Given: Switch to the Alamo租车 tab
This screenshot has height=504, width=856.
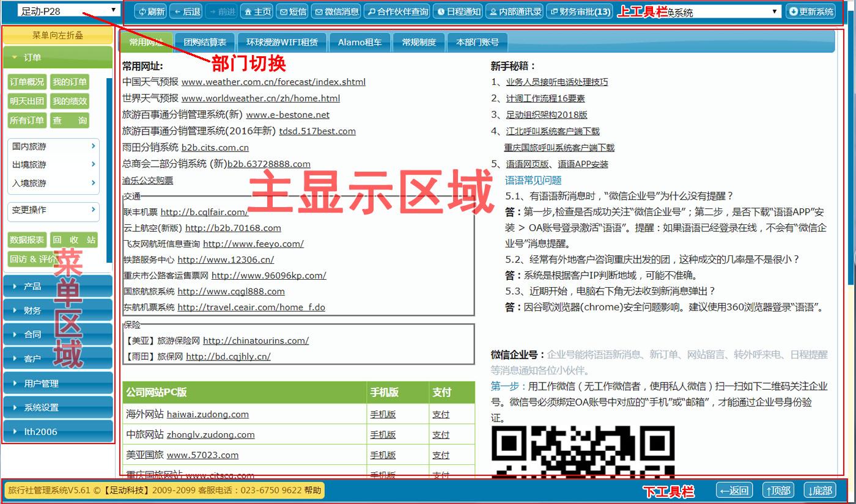Looking at the screenshot, I should pyautogui.click(x=360, y=42).
